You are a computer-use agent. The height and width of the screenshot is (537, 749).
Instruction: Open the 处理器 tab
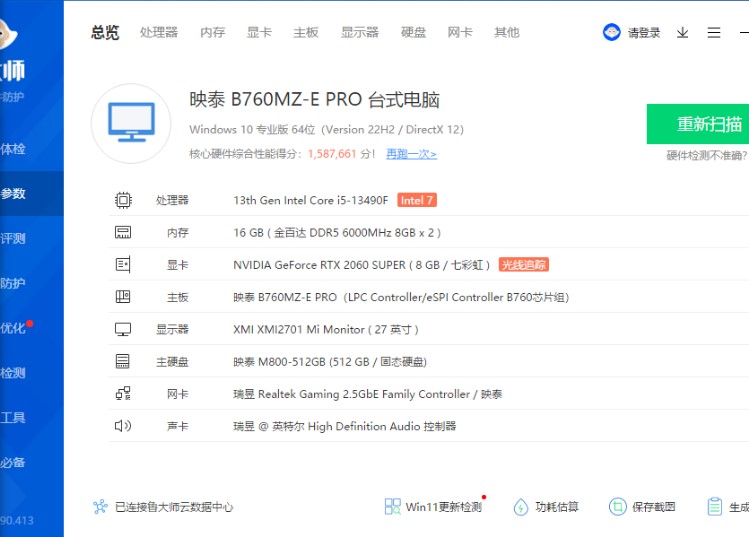[x=159, y=32]
